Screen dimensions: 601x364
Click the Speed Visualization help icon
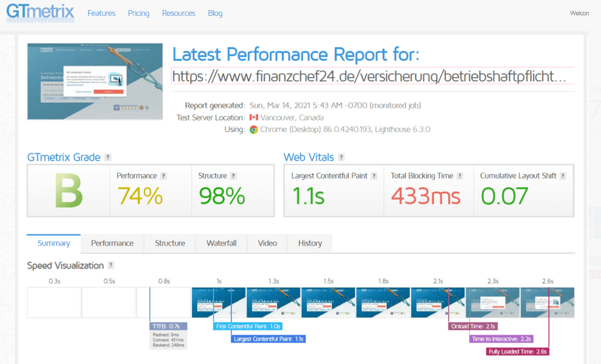point(111,265)
